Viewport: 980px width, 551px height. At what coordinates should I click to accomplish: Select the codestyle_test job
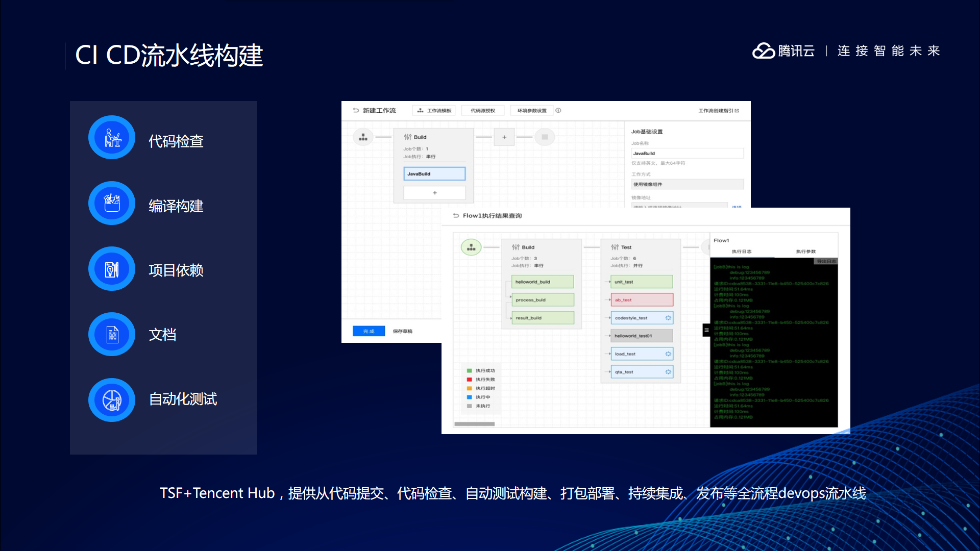pyautogui.click(x=642, y=318)
